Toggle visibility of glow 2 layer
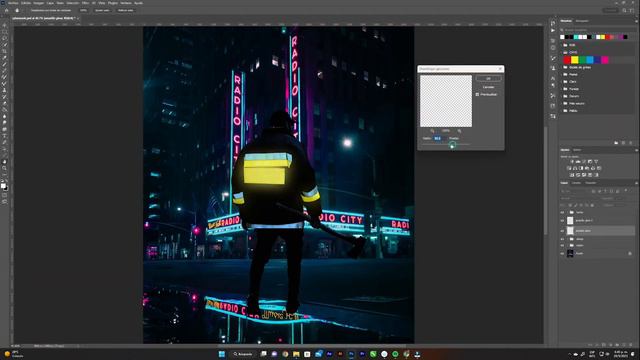This screenshot has height=360, width=640. click(x=562, y=220)
